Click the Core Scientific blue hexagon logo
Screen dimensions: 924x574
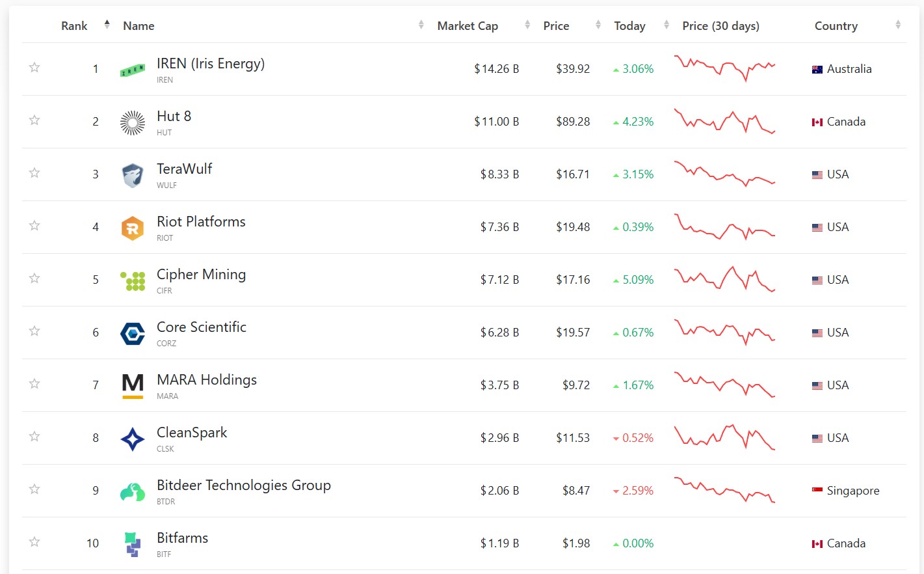coord(133,334)
